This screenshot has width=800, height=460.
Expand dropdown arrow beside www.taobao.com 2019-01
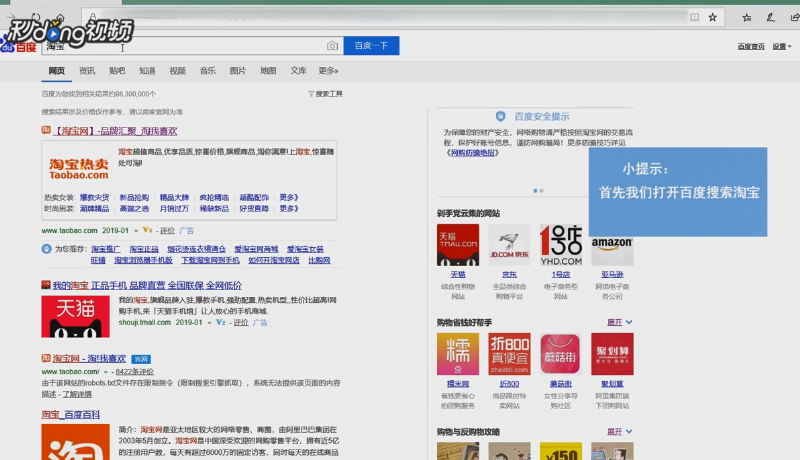[x=136, y=231]
